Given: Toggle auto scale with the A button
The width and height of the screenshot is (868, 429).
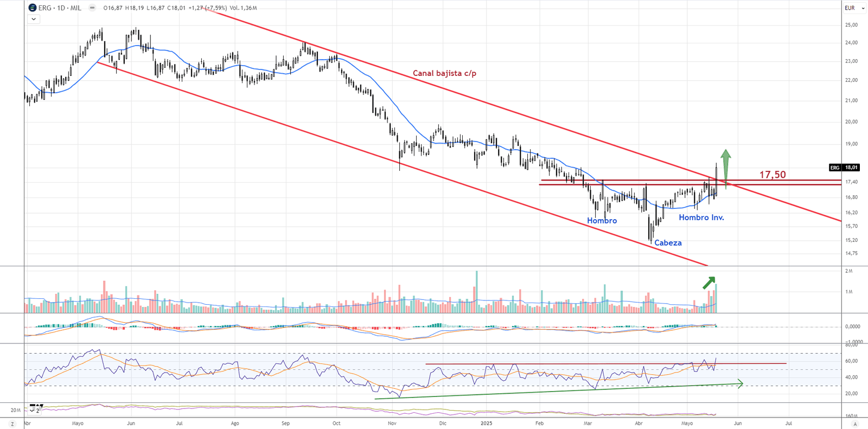Looking at the screenshot, I should 855,424.
